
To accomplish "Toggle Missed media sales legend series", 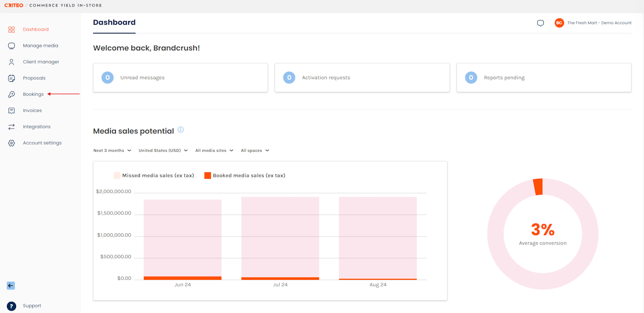I will [x=153, y=175].
